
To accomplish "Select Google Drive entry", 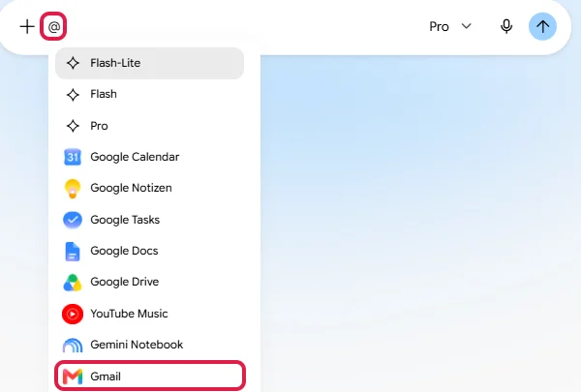I will [150, 282].
